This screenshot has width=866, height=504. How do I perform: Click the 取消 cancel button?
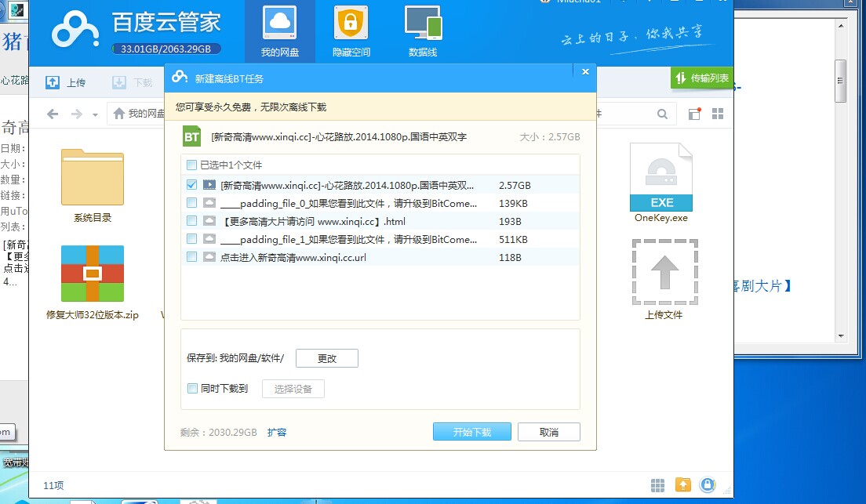click(549, 432)
